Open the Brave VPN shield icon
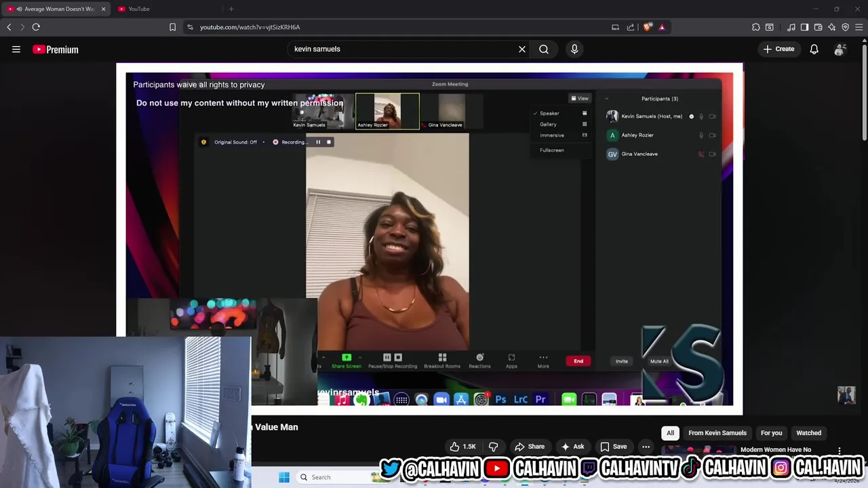The image size is (868, 488). coord(845,27)
